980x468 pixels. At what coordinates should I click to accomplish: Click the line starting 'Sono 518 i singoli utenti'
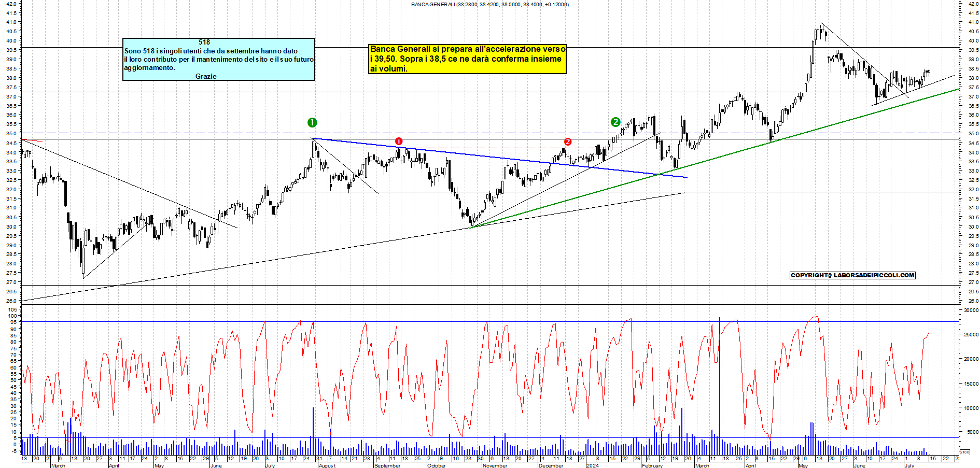tap(211, 51)
